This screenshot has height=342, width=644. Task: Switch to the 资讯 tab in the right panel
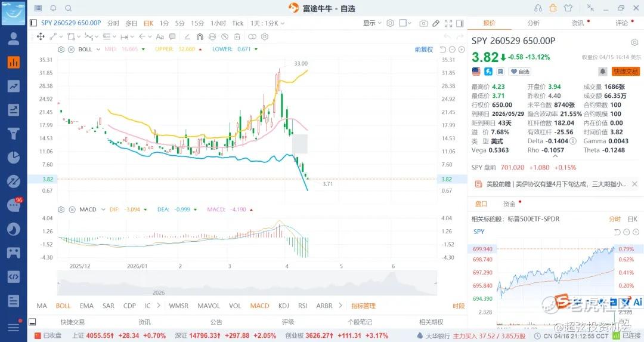point(578,23)
